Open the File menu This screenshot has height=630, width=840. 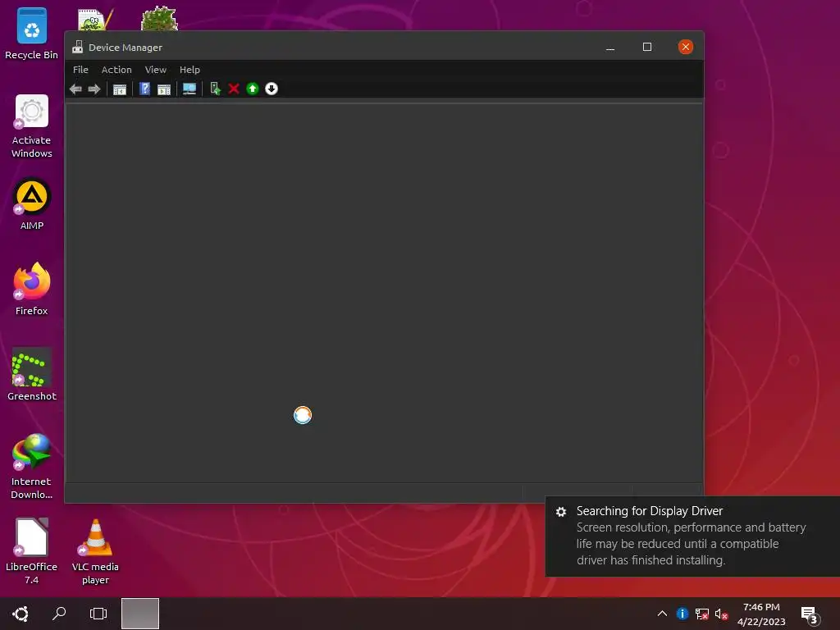tap(80, 70)
